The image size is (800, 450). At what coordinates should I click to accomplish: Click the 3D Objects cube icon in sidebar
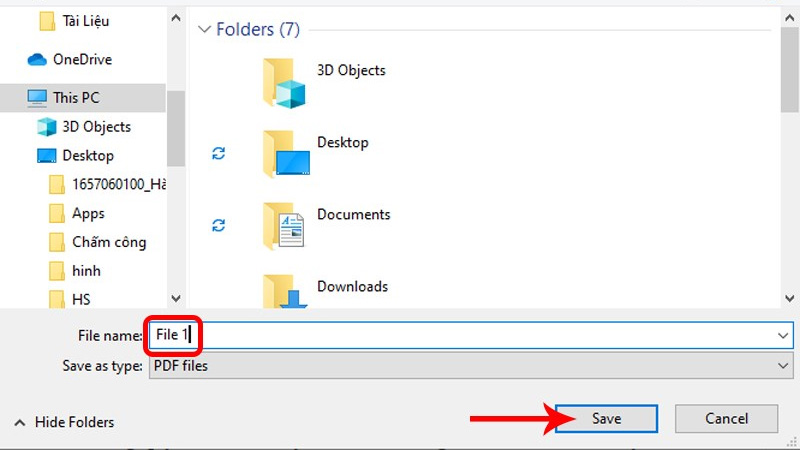(x=46, y=127)
